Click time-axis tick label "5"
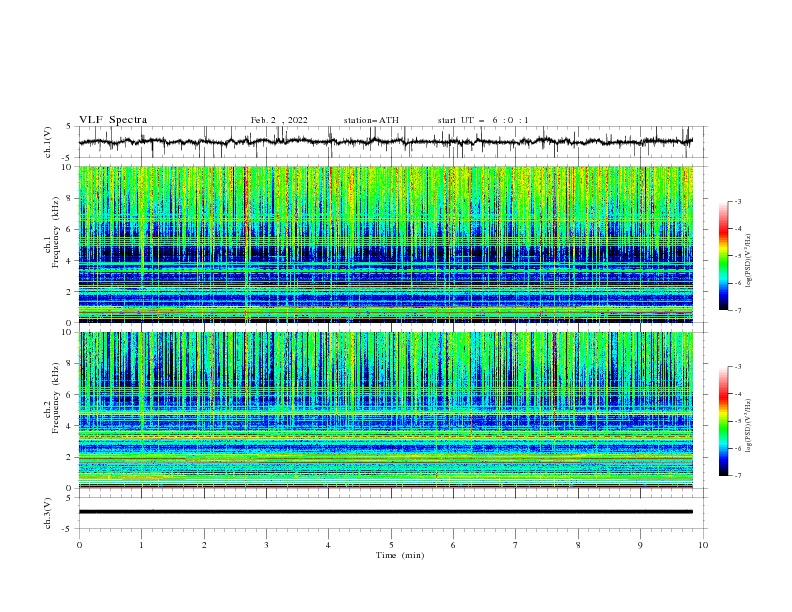 [391, 545]
